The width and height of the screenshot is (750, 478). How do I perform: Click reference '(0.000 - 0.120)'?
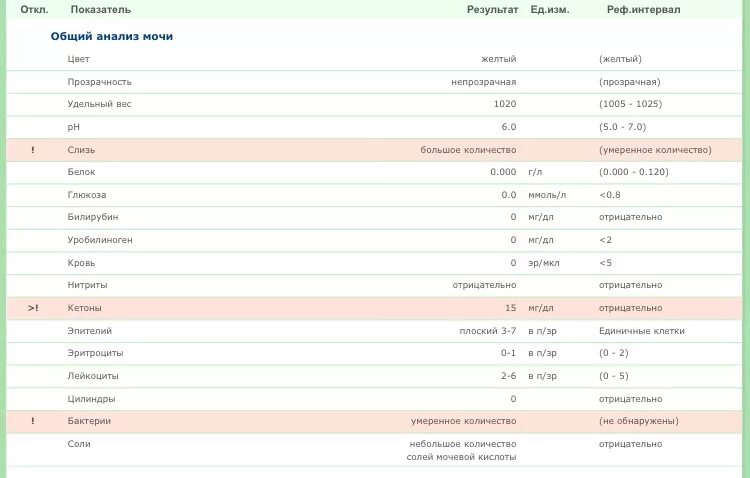[634, 172]
